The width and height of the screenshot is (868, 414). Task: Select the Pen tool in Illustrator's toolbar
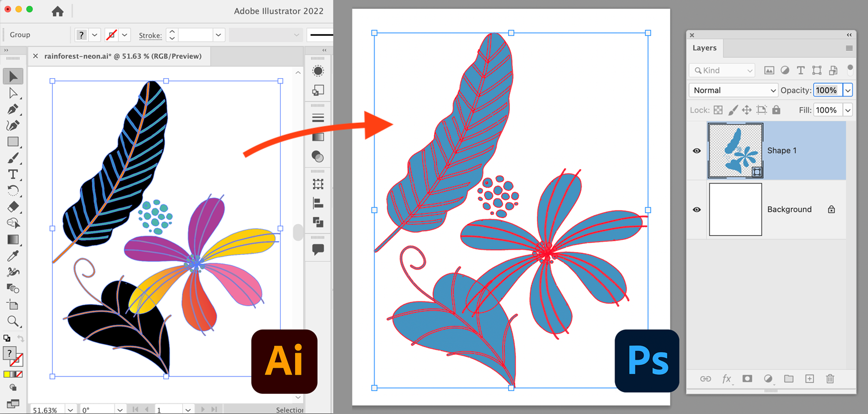click(13, 109)
